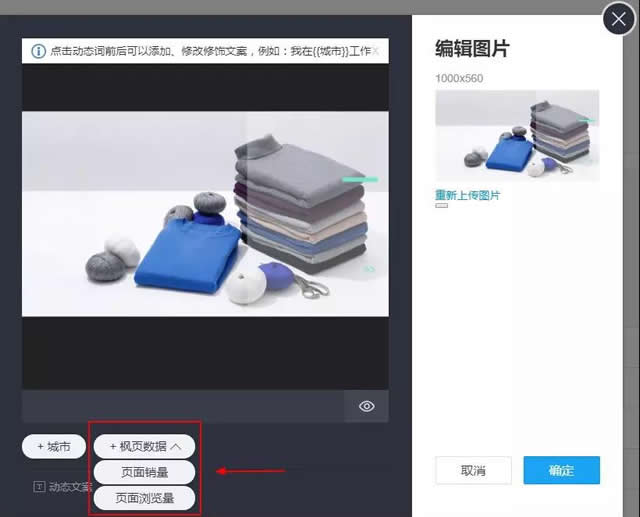Select the sweater thumbnail in right panel

click(517, 135)
